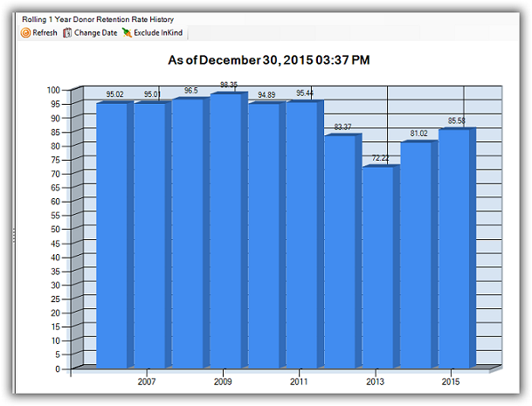Toggle the Exclude InKind filter

tap(158, 33)
